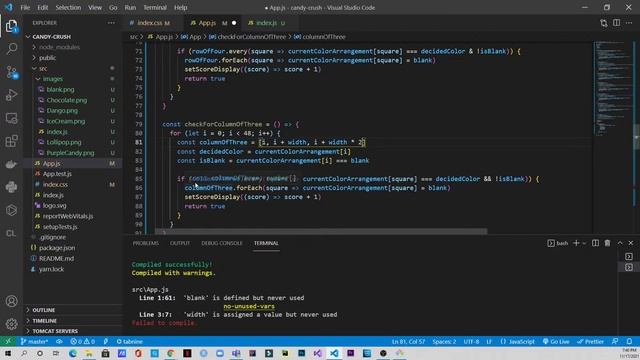
Task: Open terminal launch profile dropdown arrow
Action: coord(584,243)
